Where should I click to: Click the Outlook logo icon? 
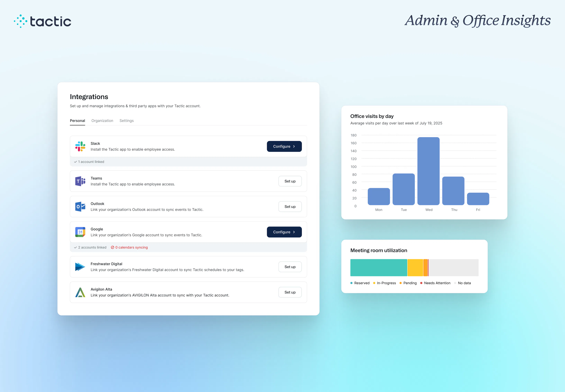pos(80,207)
